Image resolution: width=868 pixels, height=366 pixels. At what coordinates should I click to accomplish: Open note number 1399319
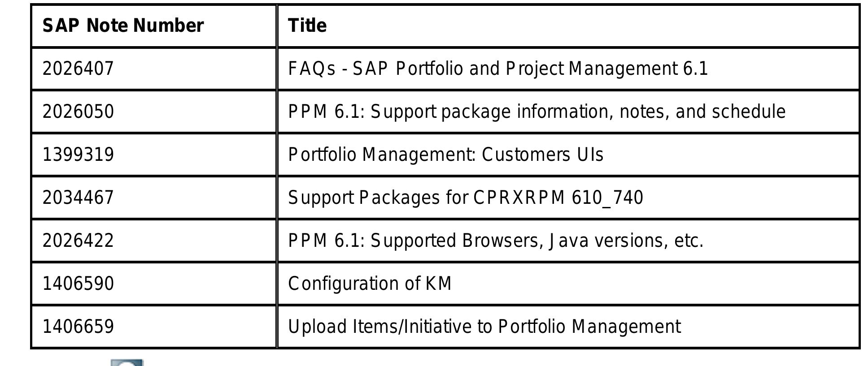click(78, 155)
